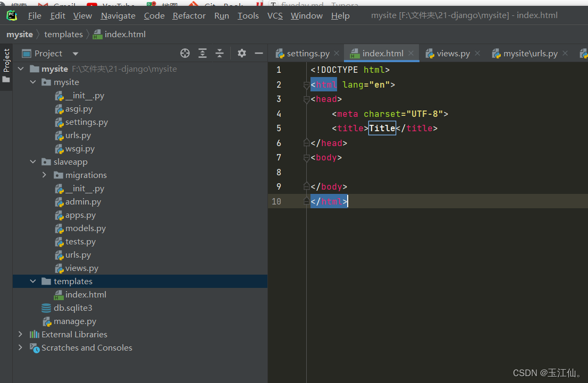
Task: Close the mysite\urls.py tab
Action: (x=565, y=54)
